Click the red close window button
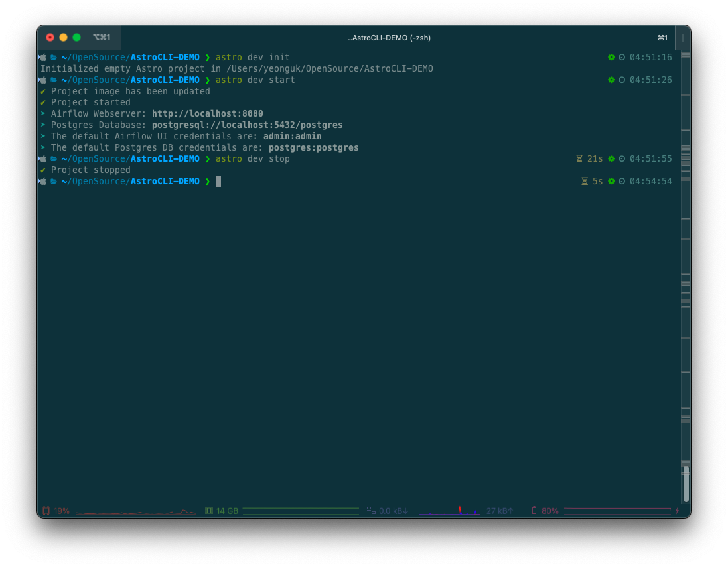The width and height of the screenshot is (728, 567). click(50, 38)
